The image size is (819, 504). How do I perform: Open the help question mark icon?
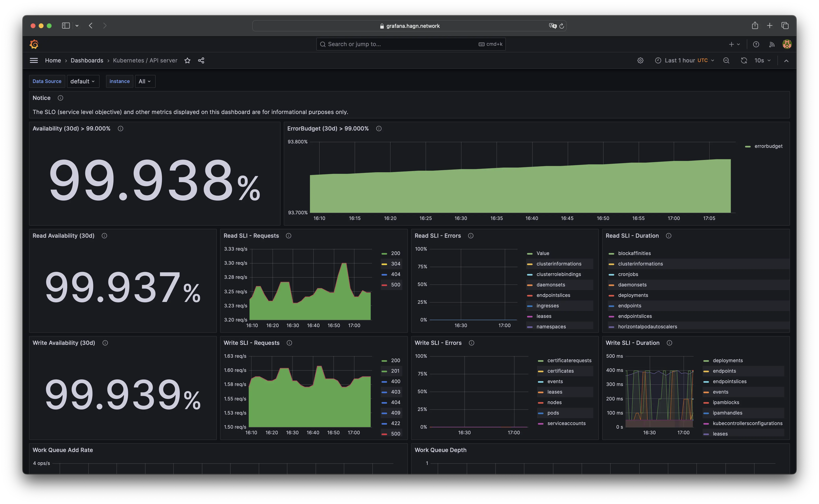(x=756, y=44)
